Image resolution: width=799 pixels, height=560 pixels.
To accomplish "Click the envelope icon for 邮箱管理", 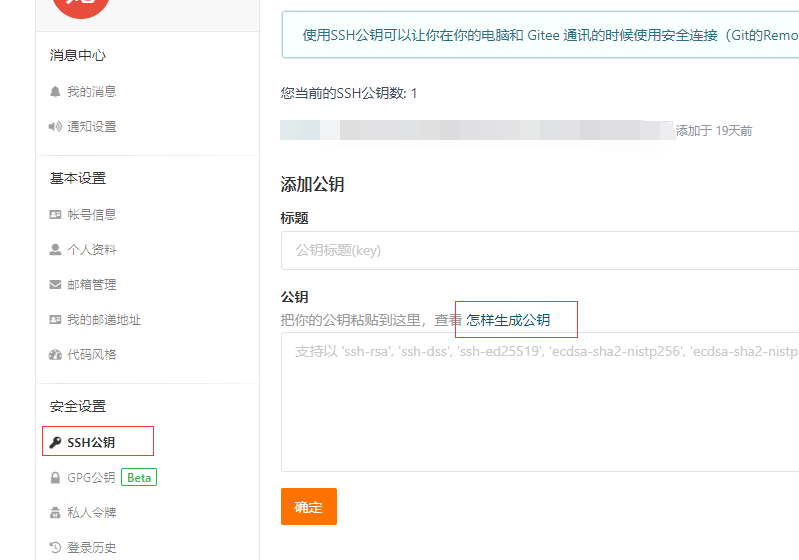I will (55, 284).
